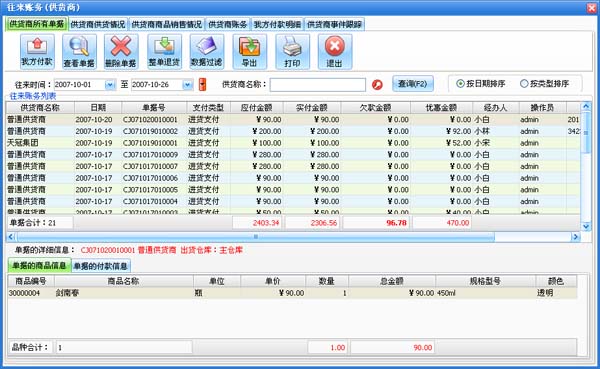Switch to 供货商供货情况 tab
Image resolution: width=600 pixels, height=369 pixels.
point(98,24)
